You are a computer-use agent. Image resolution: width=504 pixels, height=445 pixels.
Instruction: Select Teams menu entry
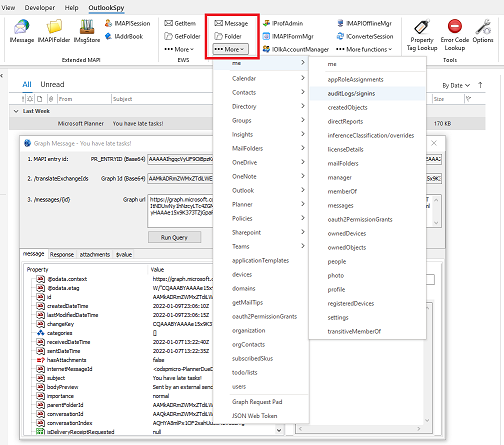(x=260, y=246)
